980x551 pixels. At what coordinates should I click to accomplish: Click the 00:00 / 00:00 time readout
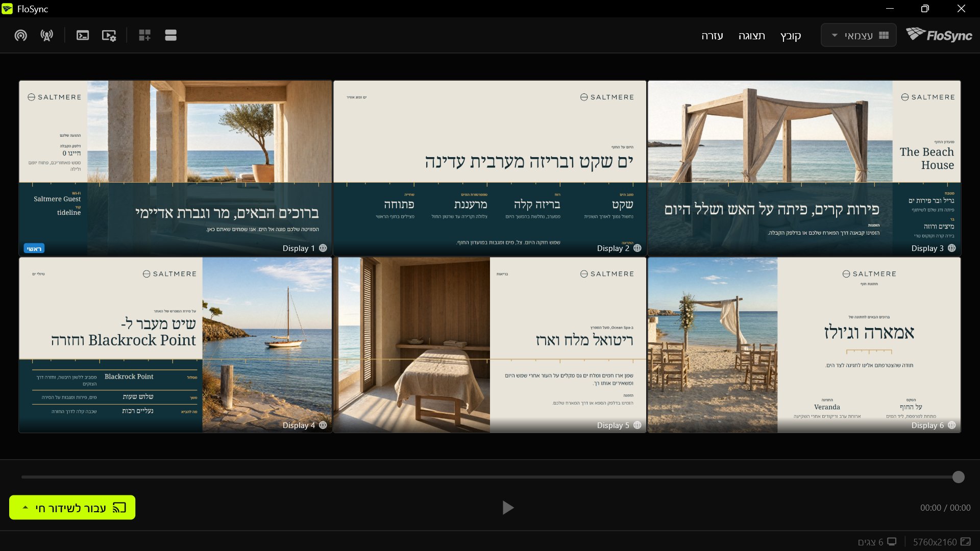[x=945, y=508]
